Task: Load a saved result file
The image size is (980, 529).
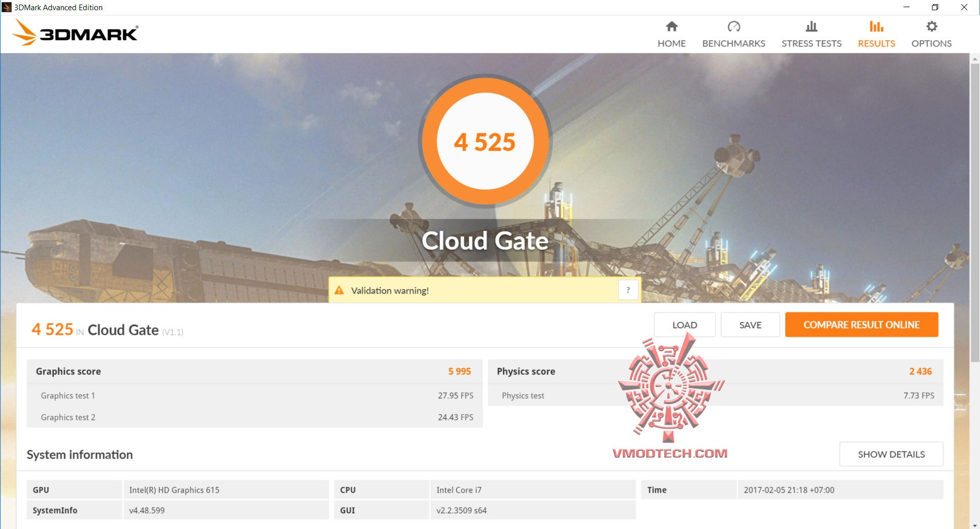Action: 684,325
